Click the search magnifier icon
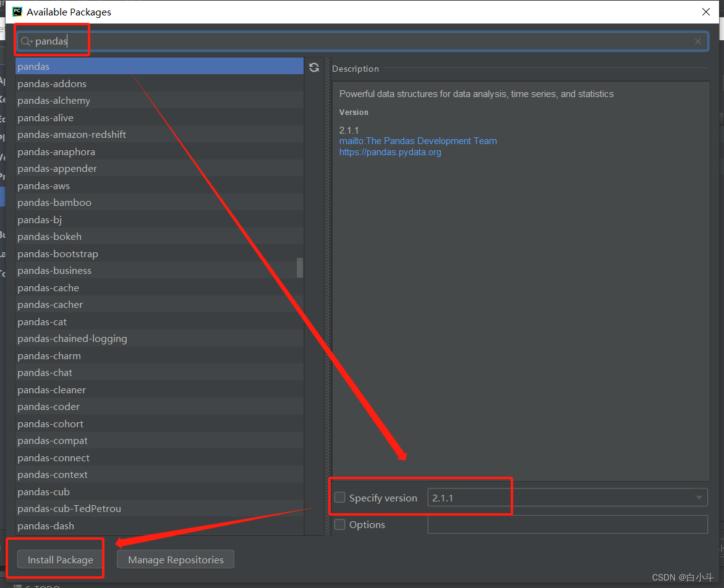Screen dimensions: 724x588 point(26,41)
